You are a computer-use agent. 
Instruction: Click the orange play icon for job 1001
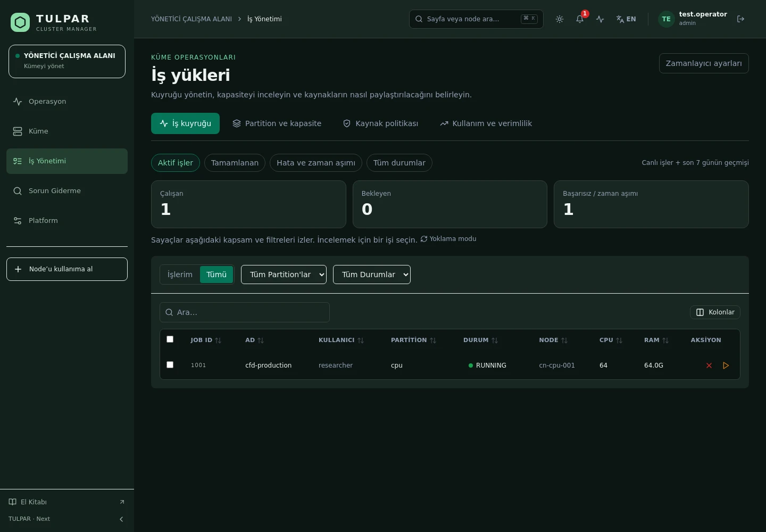[x=726, y=365]
